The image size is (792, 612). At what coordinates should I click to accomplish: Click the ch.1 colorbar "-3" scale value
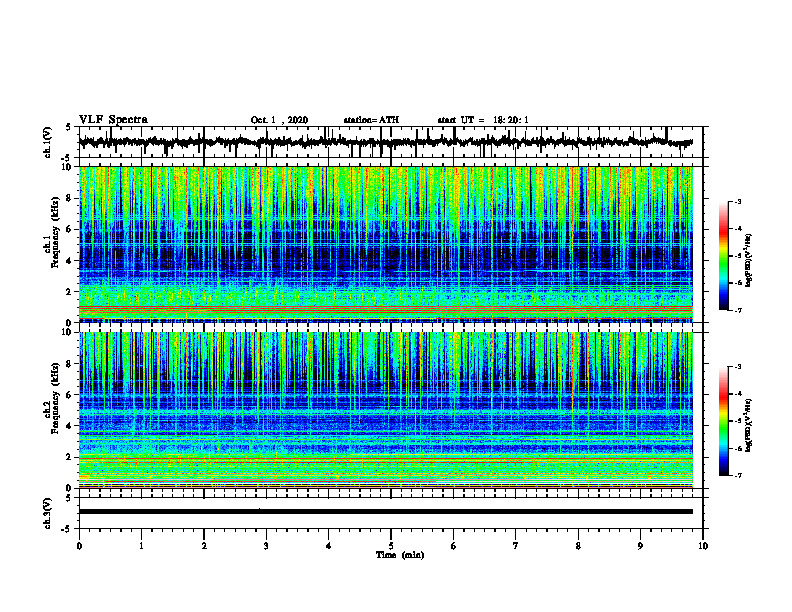click(738, 201)
